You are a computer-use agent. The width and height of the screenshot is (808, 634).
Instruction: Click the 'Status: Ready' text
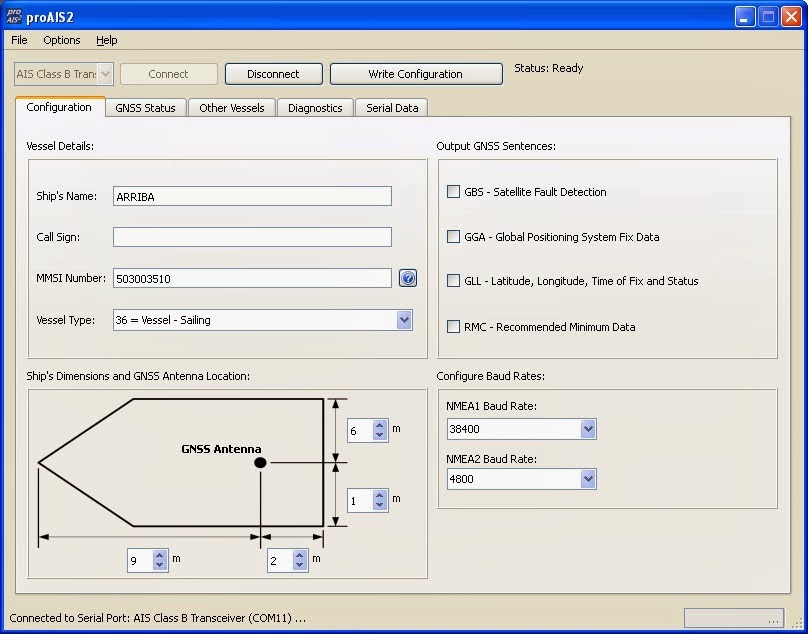coord(548,68)
